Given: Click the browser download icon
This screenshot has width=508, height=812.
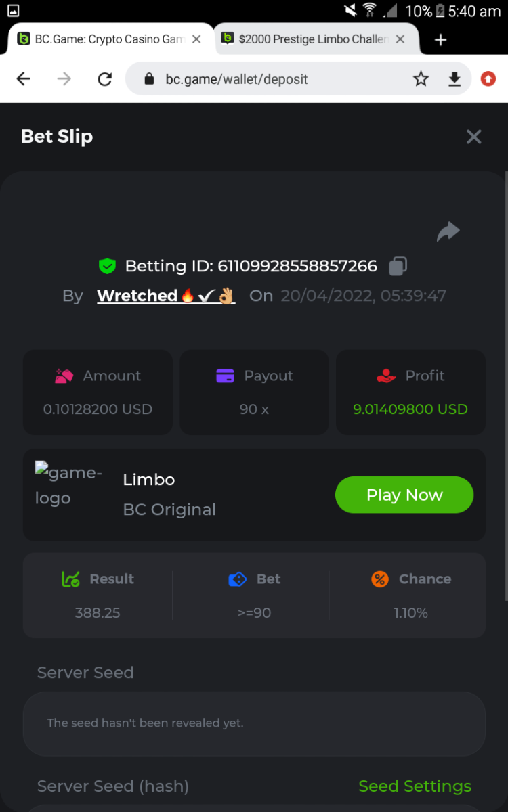Looking at the screenshot, I should [454, 79].
